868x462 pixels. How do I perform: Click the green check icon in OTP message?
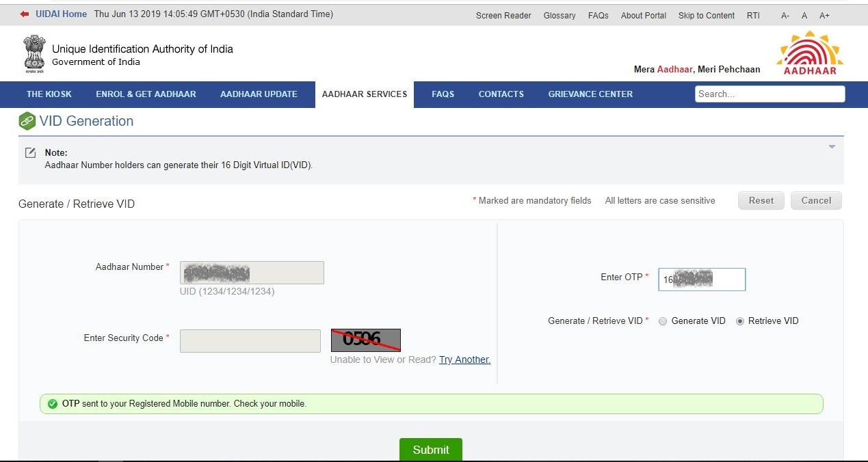tap(53, 404)
